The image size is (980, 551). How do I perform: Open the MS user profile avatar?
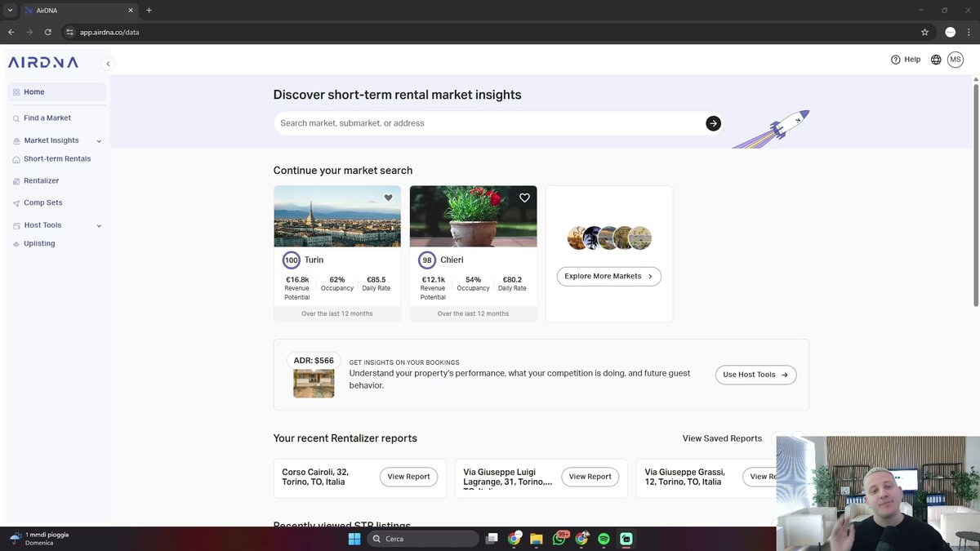click(955, 60)
